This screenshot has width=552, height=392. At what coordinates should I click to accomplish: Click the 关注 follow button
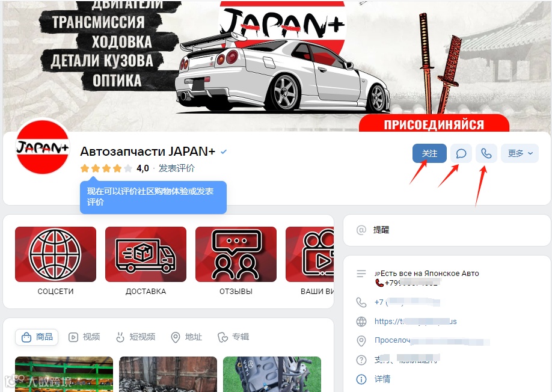pyautogui.click(x=429, y=153)
